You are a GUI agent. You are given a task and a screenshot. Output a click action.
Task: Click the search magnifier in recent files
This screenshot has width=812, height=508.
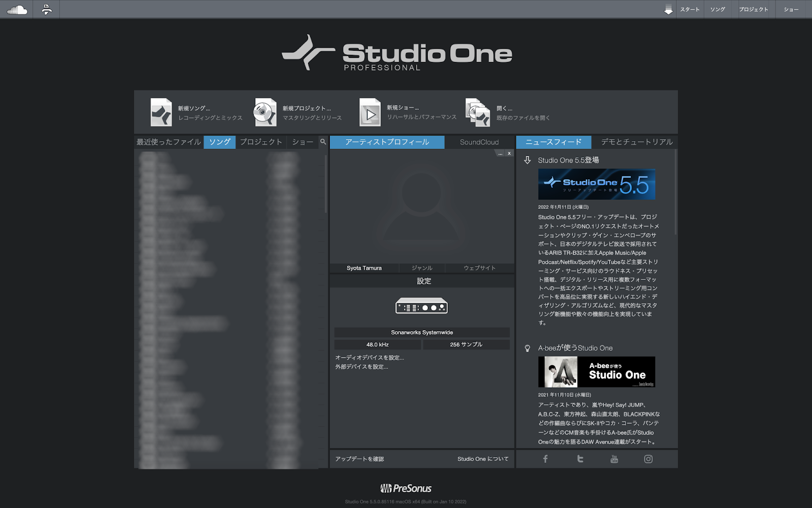click(323, 142)
